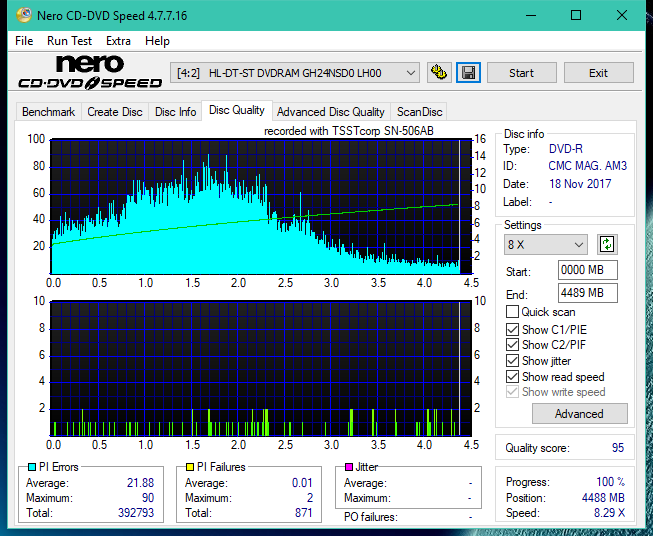Toggle Show C2/PIF checkbox

point(512,345)
